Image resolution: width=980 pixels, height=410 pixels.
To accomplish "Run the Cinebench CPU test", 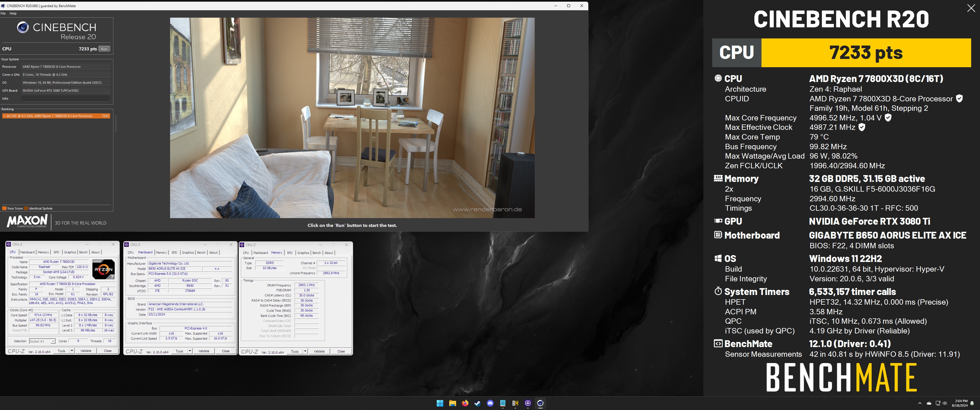I will (x=104, y=49).
